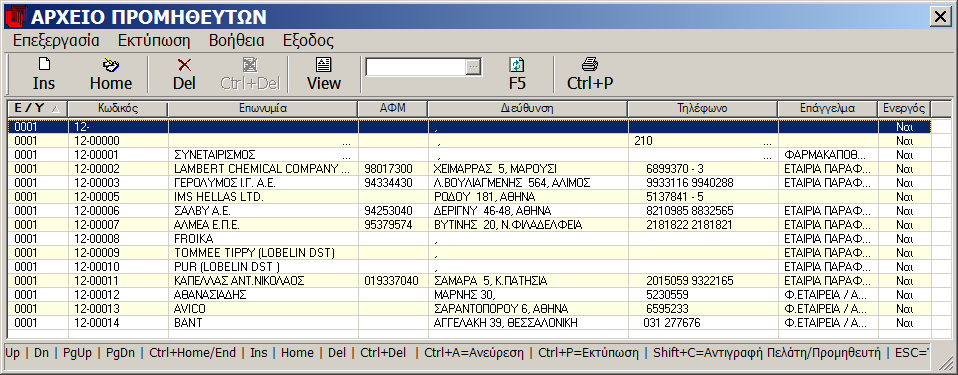Select the highlighted row with code 12-

[469, 126]
